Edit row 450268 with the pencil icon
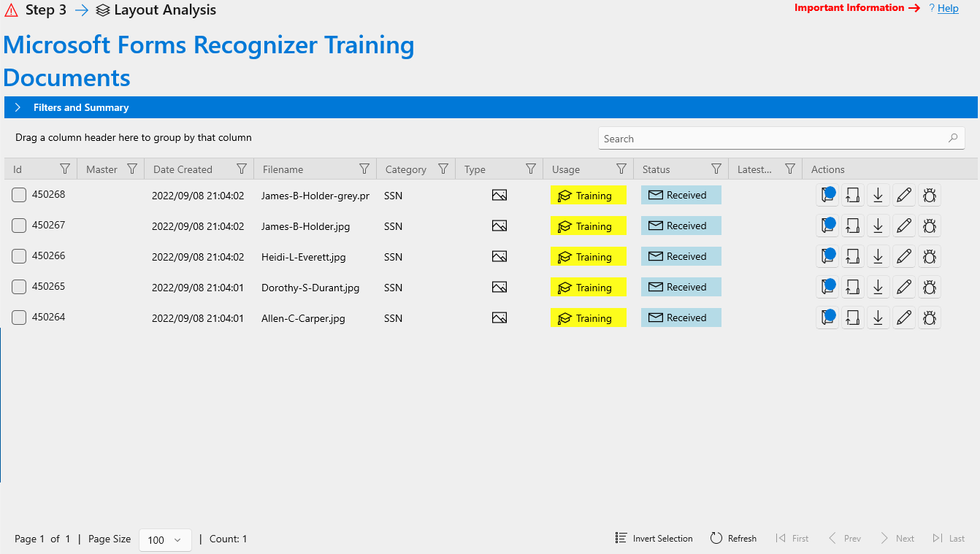Image resolution: width=980 pixels, height=554 pixels. [904, 195]
